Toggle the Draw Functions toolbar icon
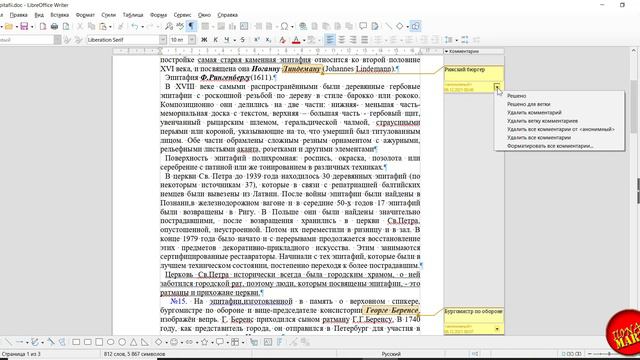640x360 pixels. (415, 27)
